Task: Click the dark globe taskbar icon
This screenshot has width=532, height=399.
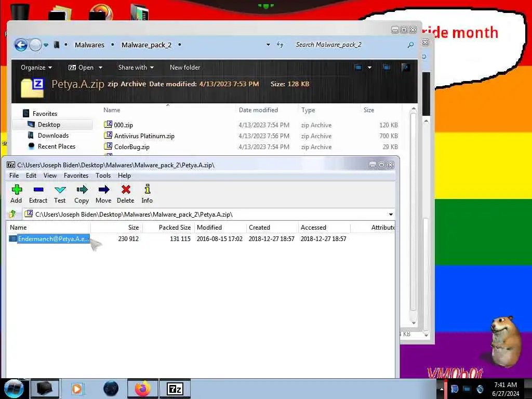Action: (x=111, y=389)
